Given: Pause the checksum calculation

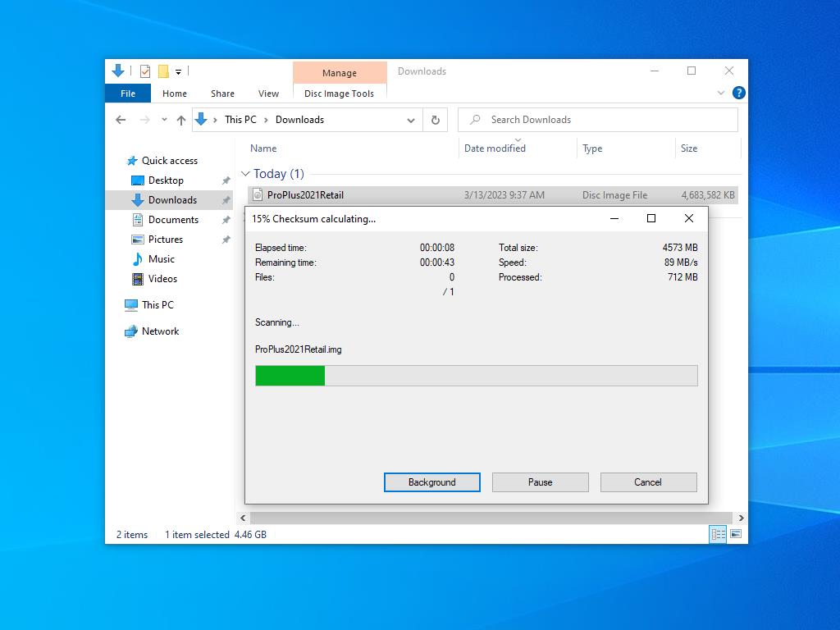Looking at the screenshot, I should click(540, 482).
